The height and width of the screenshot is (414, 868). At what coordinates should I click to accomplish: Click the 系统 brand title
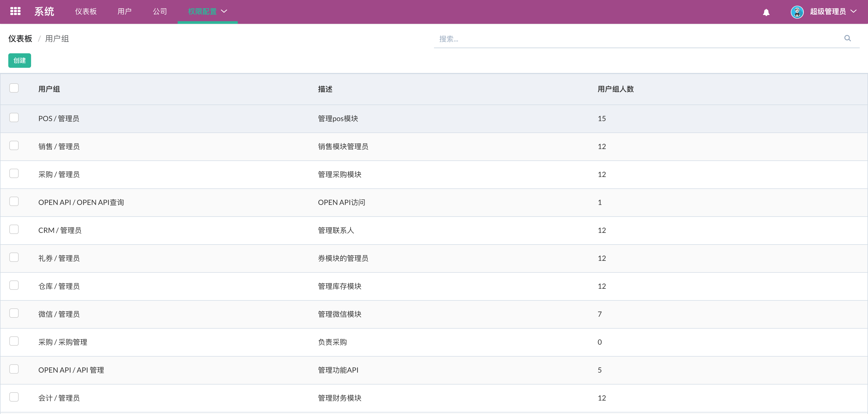[44, 11]
